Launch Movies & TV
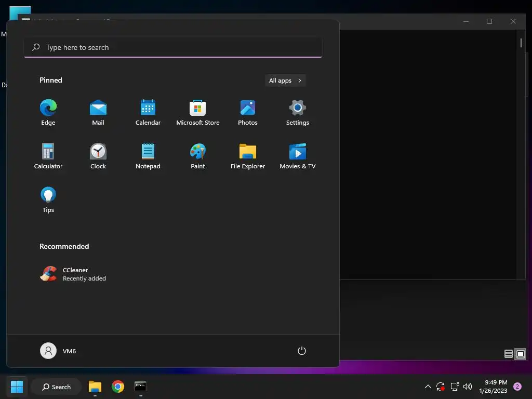532x399 pixels. click(298, 156)
